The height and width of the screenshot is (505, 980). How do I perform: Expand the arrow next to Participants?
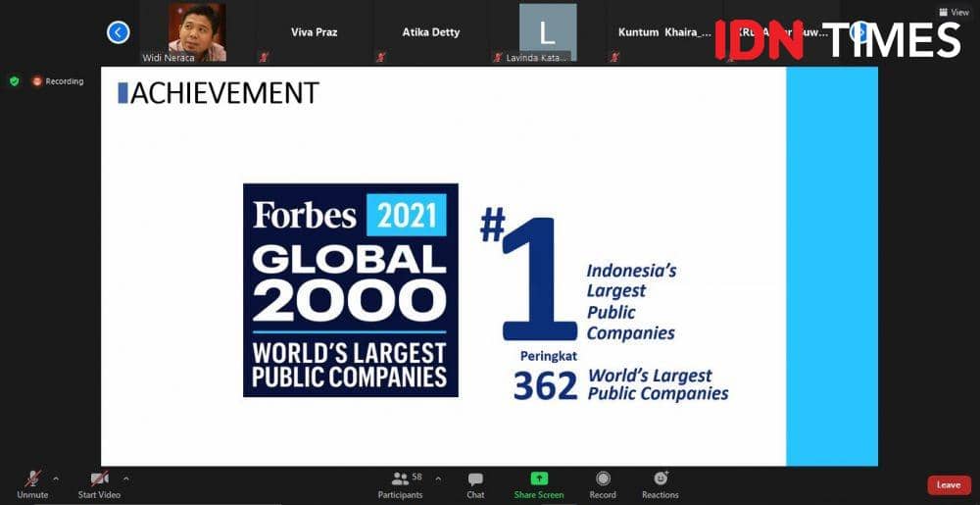[438, 479]
